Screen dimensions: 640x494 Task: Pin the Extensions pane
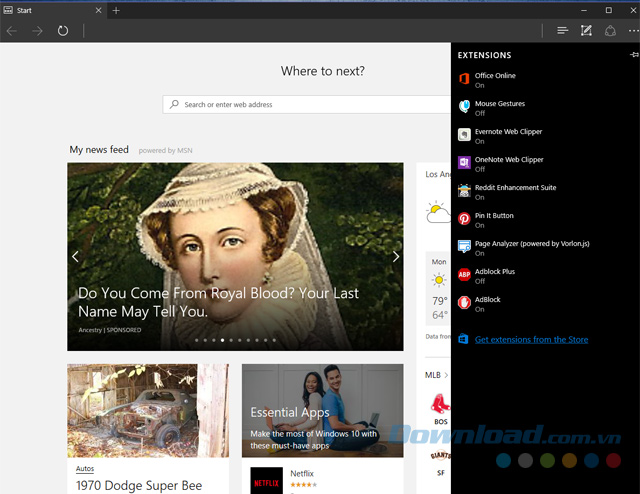633,55
